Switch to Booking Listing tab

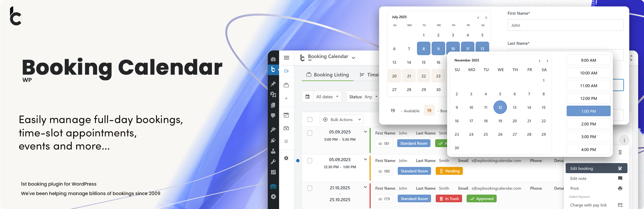[328, 75]
